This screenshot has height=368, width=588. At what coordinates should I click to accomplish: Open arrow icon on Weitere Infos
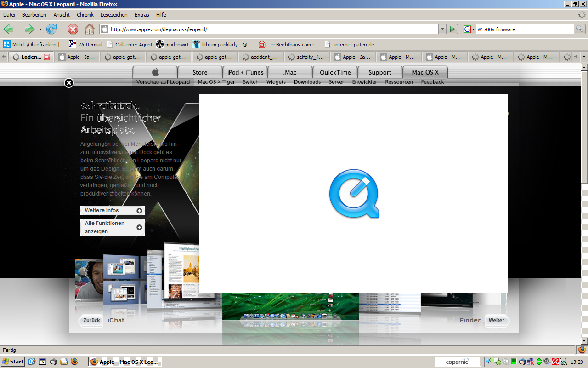click(139, 211)
